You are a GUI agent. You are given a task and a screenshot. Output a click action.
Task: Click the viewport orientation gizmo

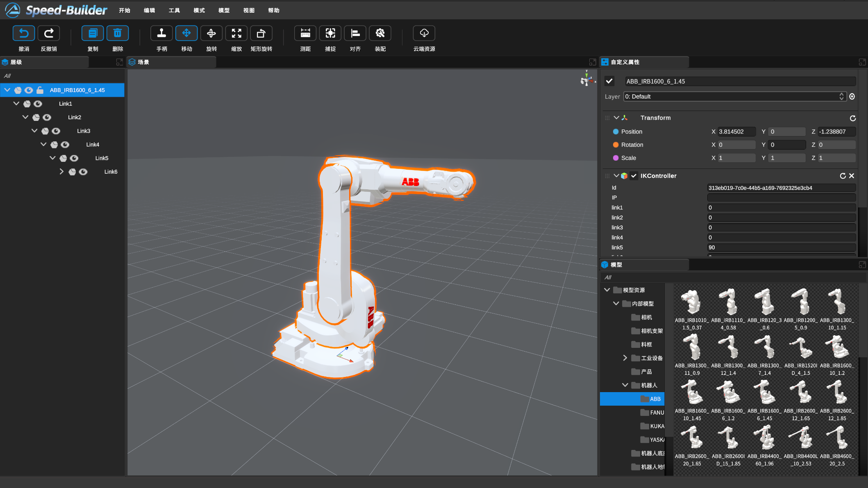pyautogui.click(x=587, y=78)
